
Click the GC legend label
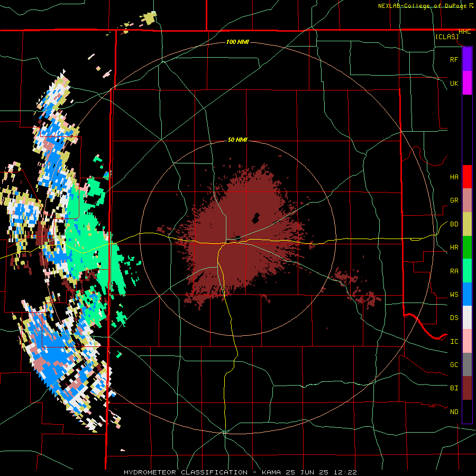click(x=454, y=365)
